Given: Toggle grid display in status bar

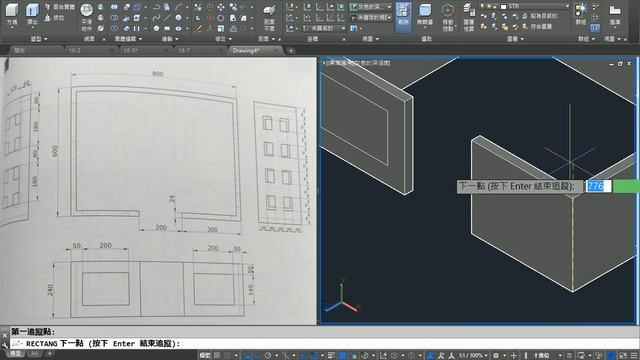Looking at the screenshot, I should (217, 356).
